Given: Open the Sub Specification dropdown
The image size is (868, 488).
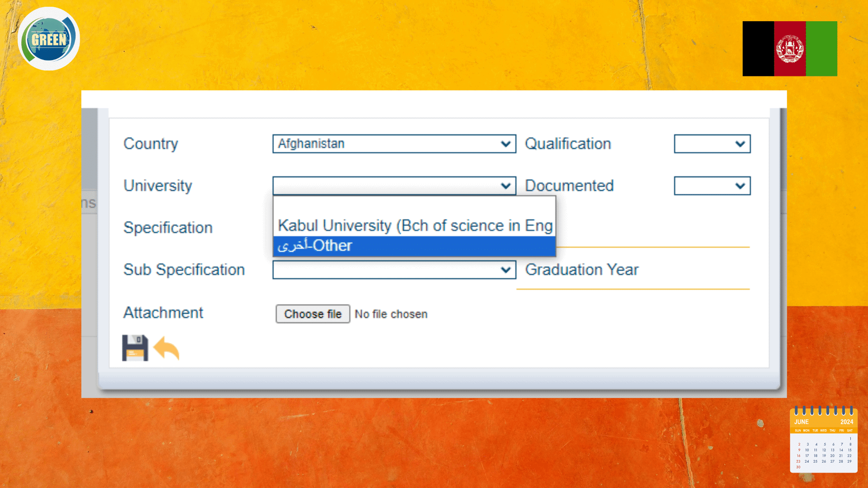Looking at the screenshot, I should (394, 270).
